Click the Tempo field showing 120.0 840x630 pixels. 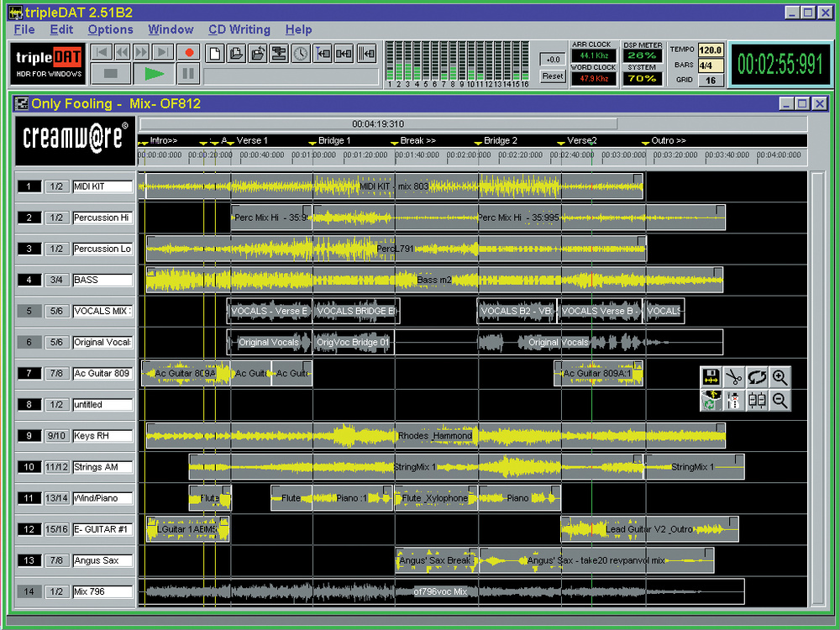[x=710, y=50]
